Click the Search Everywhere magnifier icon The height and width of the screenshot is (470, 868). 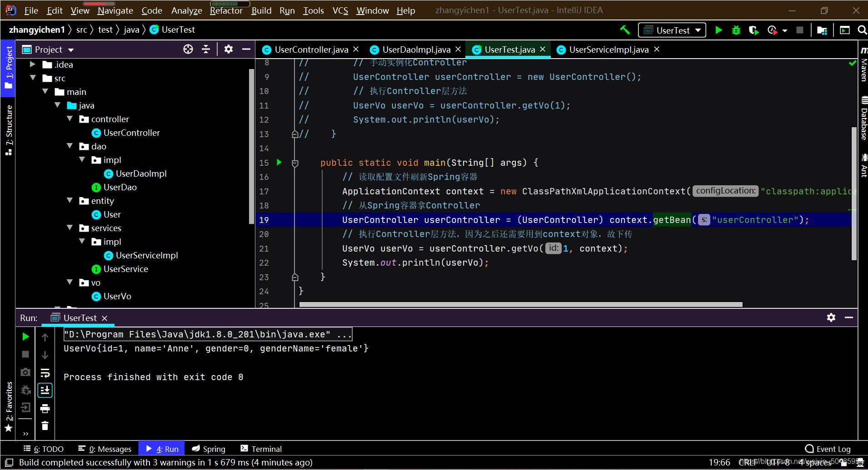tap(862, 30)
